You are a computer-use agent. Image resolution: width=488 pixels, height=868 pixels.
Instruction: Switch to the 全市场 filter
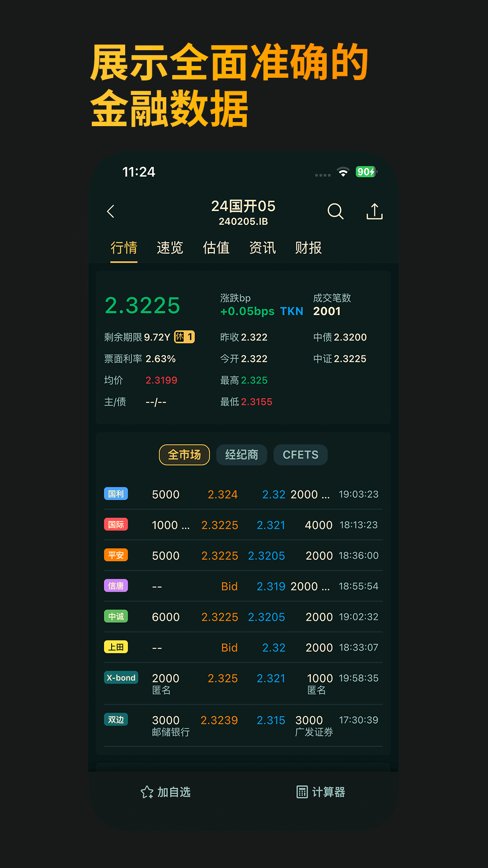click(x=184, y=455)
